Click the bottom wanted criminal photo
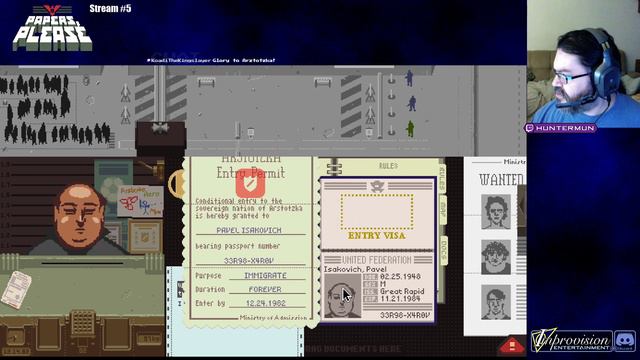Screen dimensions: 640x360 [x=496, y=302]
